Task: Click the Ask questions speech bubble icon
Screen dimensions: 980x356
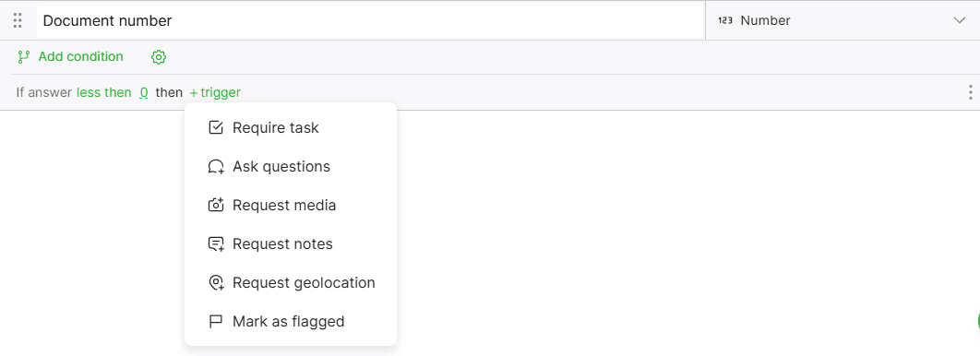Action: pyautogui.click(x=216, y=167)
